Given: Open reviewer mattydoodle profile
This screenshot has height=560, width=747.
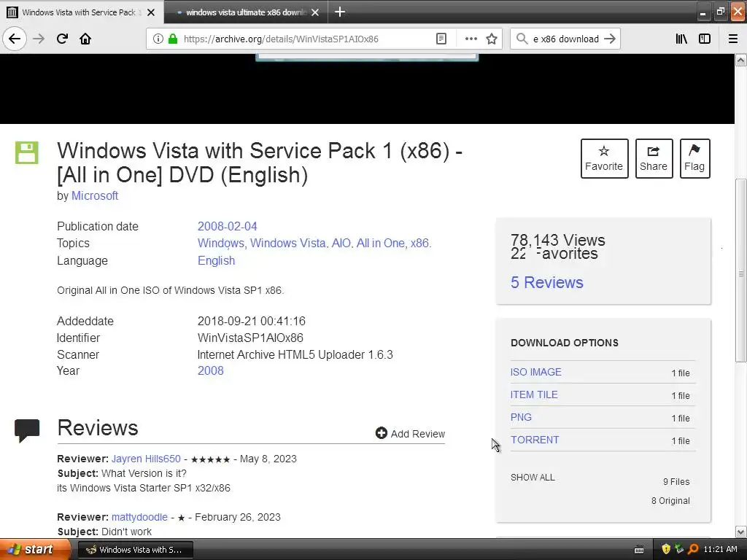Looking at the screenshot, I should (x=139, y=517).
